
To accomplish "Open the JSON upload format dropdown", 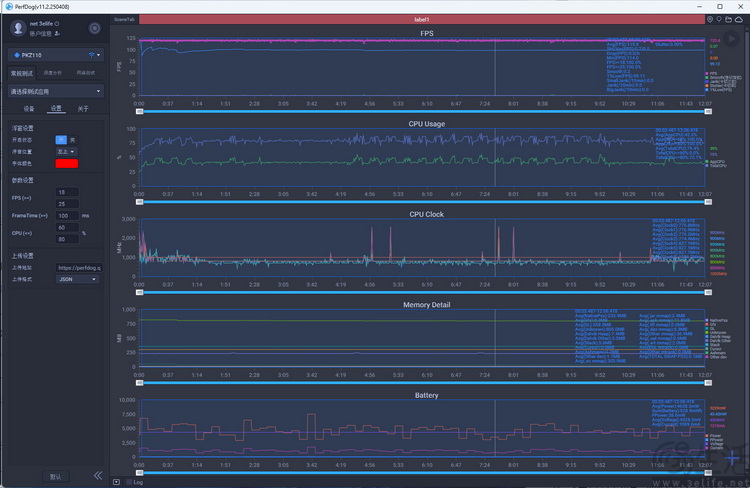I will tap(77, 279).
